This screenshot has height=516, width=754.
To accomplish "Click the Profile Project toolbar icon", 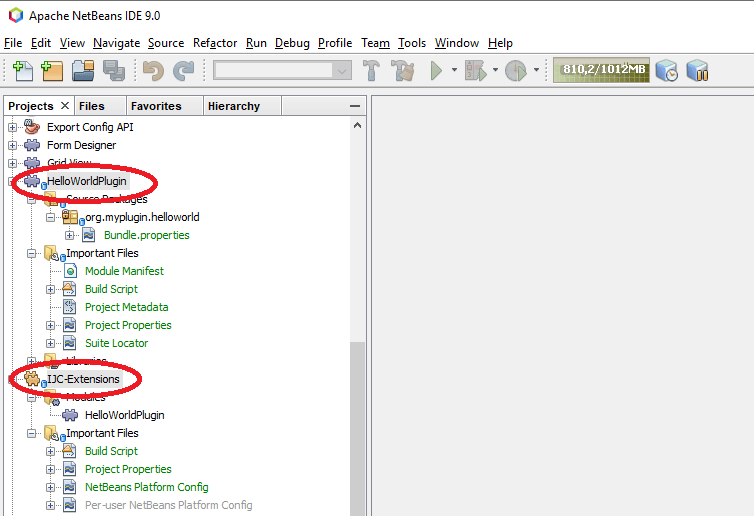I will 515,70.
